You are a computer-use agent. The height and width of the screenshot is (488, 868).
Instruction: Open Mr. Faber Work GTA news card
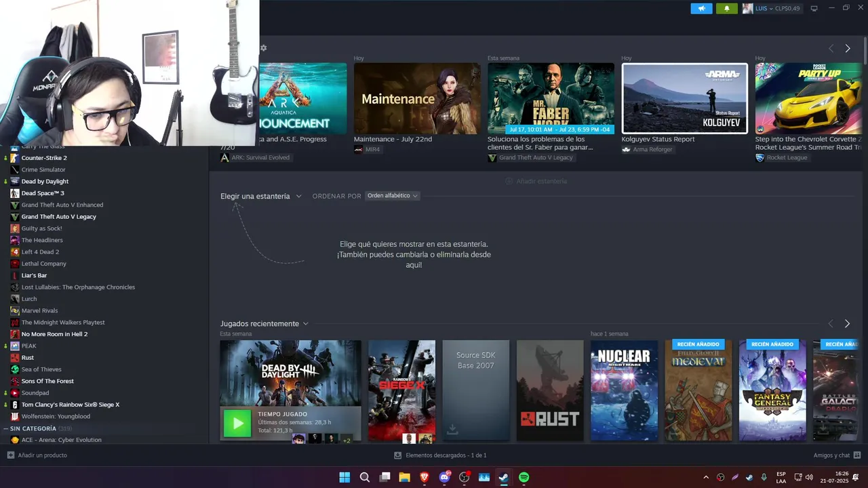point(551,99)
